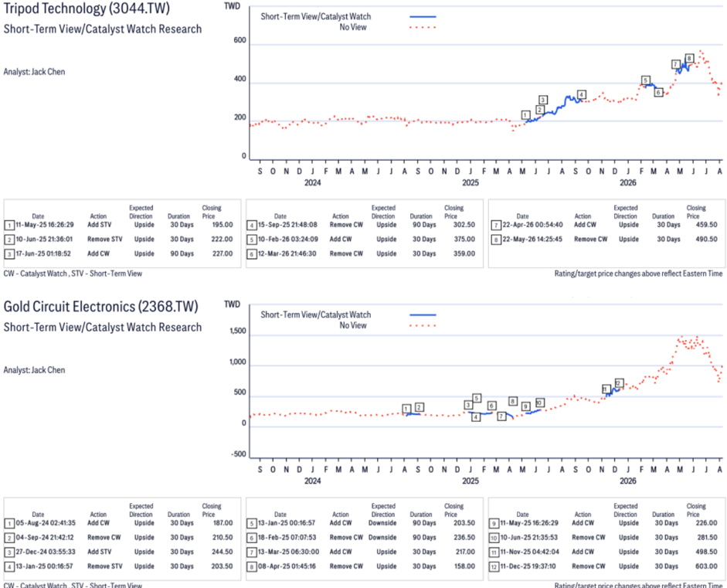Click the blue legend line in the Tripod chart
Viewport: 727px width, 588px height.
point(423,17)
